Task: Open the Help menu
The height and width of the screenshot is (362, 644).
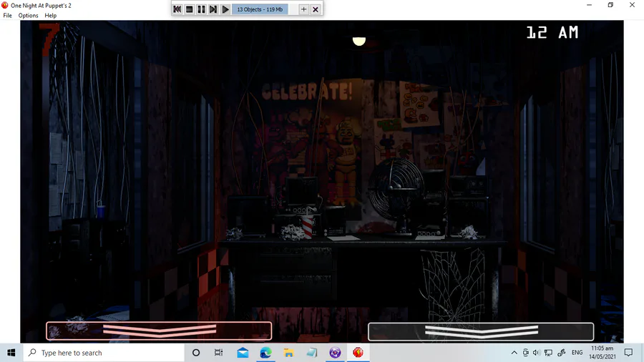Action: point(51,16)
